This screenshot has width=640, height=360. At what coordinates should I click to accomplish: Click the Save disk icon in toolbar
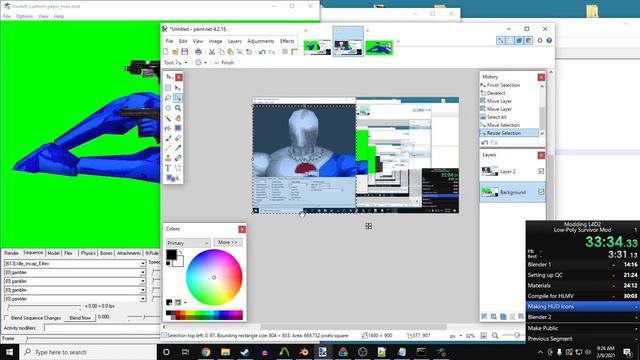tap(184, 52)
